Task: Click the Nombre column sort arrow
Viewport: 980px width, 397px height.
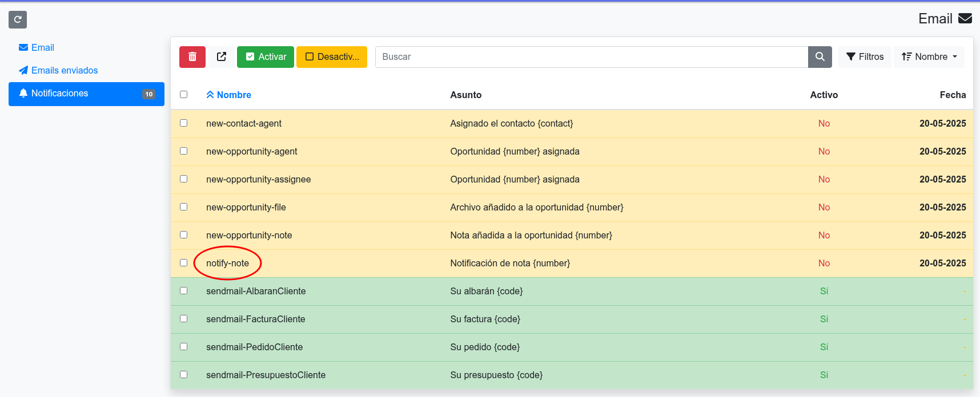Action: [x=210, y=95]
